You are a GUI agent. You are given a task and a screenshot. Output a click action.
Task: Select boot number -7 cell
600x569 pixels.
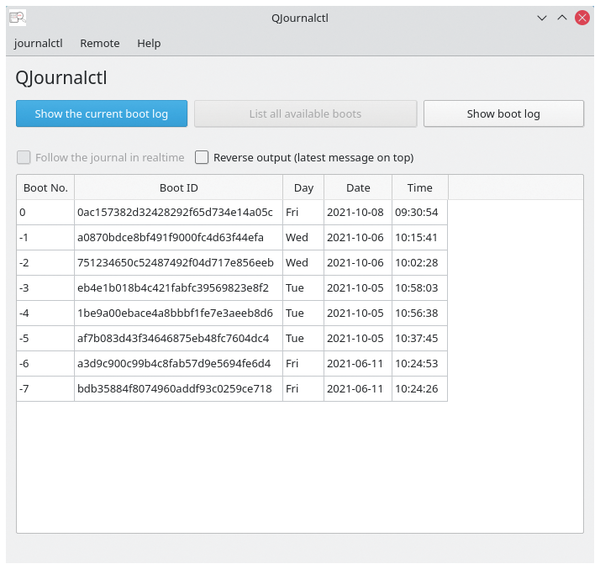(46, 389)
